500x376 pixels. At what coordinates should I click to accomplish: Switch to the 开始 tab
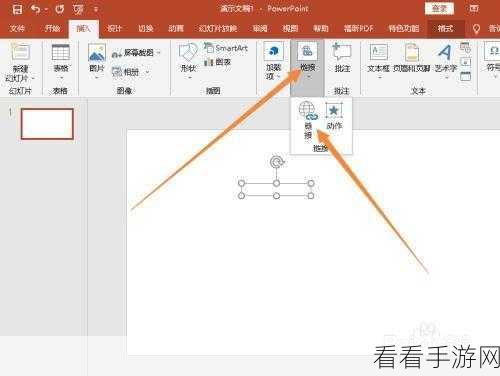[x=52, y=28]
